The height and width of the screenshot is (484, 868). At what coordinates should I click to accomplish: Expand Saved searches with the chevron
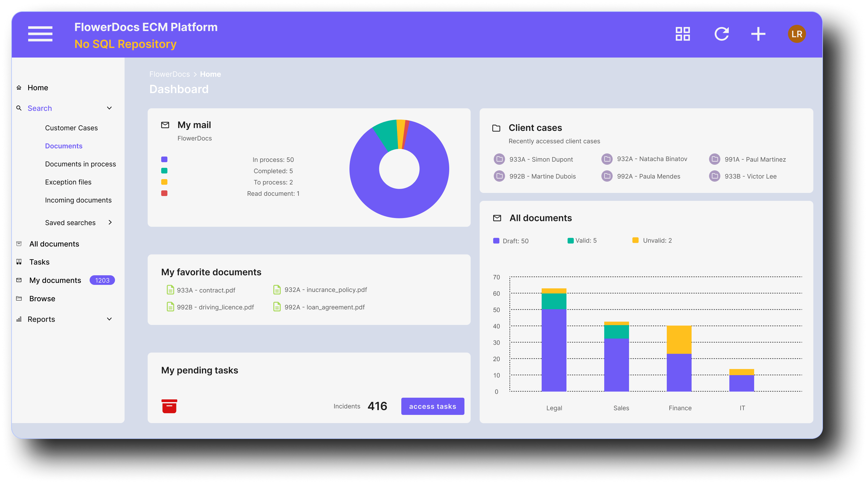click(x=110, y=222)
